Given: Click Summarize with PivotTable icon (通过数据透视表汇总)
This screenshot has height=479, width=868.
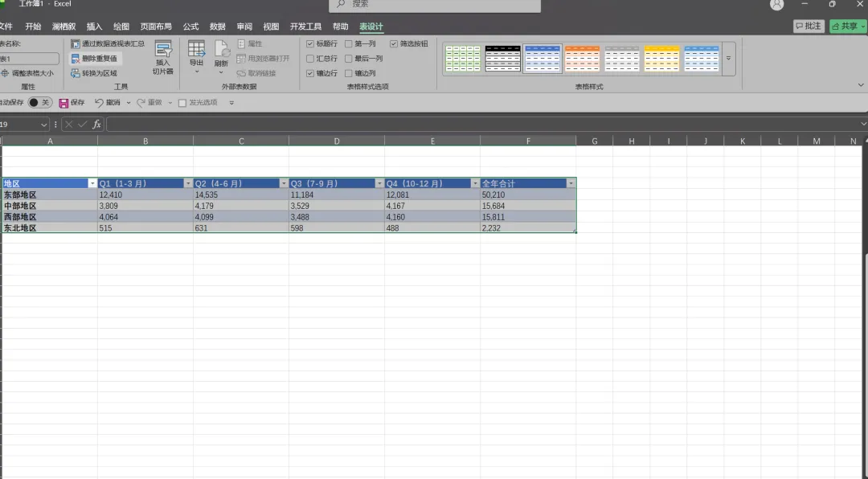Looking at the screenshot, I should coord(76,43).
